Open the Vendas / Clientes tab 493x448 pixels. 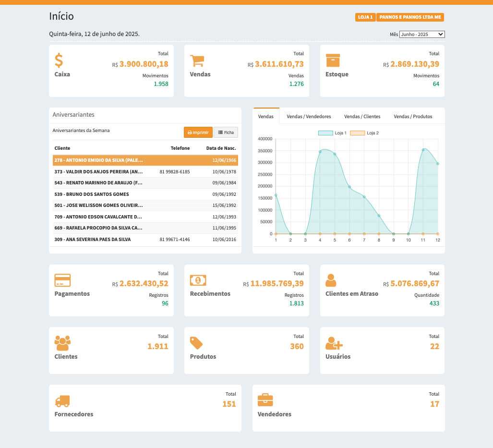tap(362, 117)
